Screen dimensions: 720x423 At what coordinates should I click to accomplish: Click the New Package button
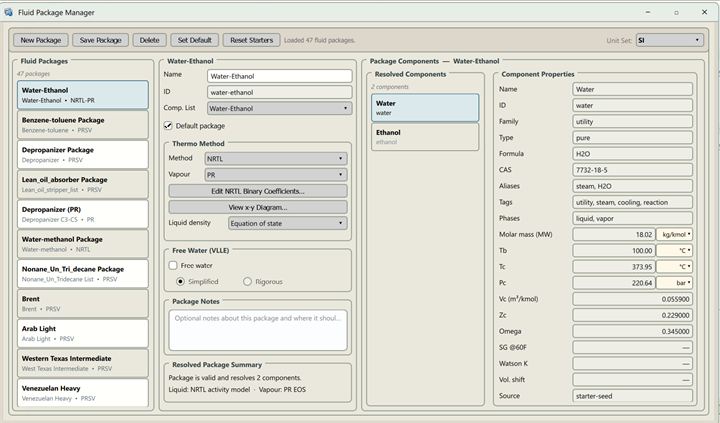(x=40, y=40)
